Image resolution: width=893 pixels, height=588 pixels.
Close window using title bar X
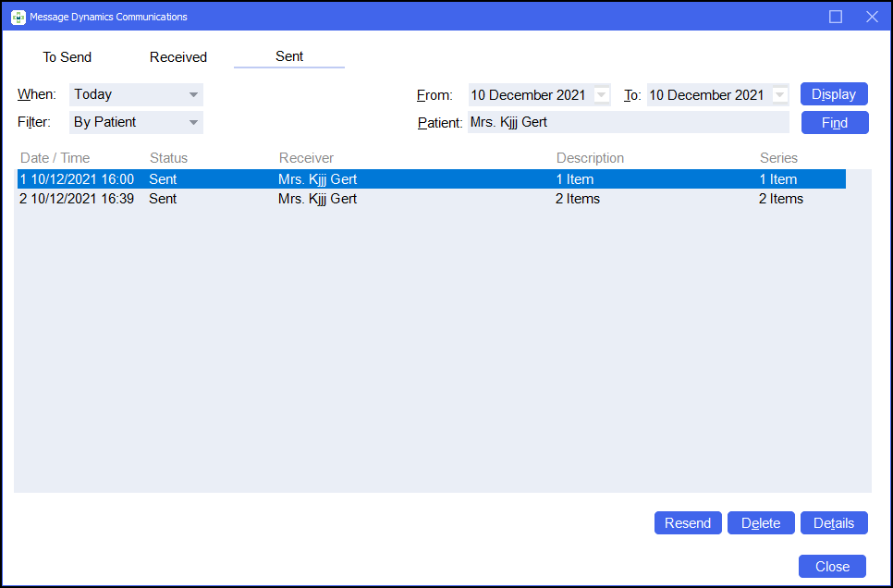pyautogui.click(x=871, y=17)
